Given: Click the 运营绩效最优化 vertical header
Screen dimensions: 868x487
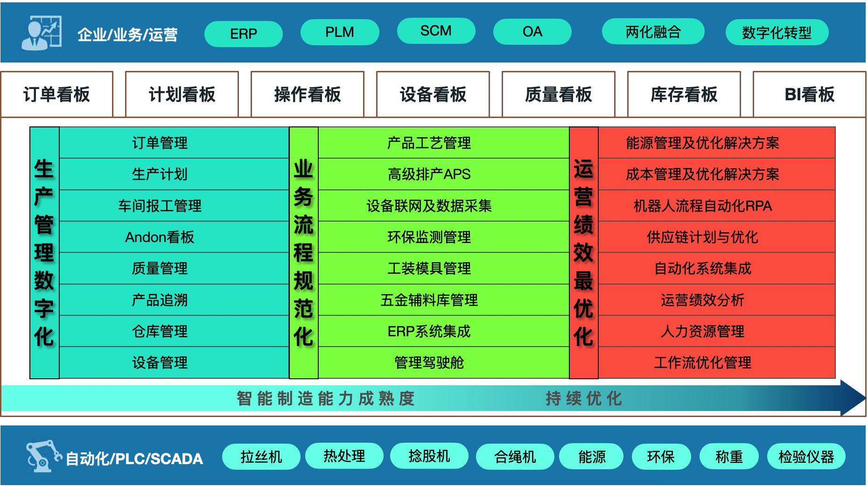Looking at the screenshot, I should coord(584,252).
